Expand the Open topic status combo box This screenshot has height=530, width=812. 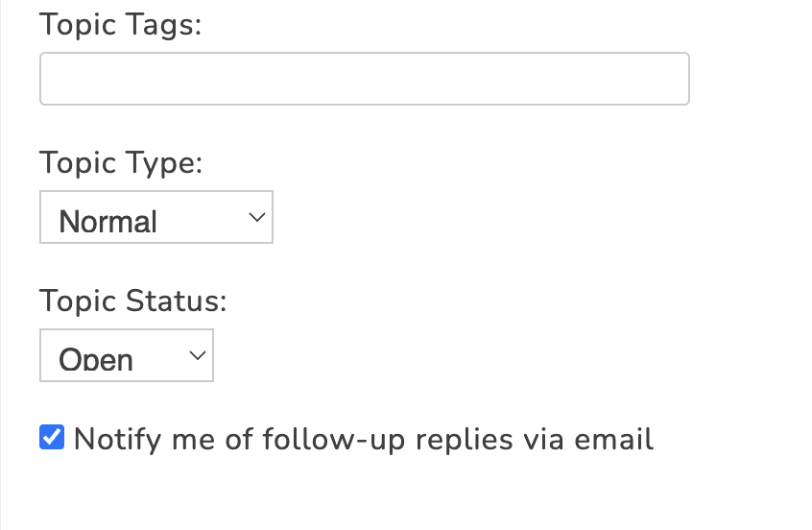pos(126,355)
